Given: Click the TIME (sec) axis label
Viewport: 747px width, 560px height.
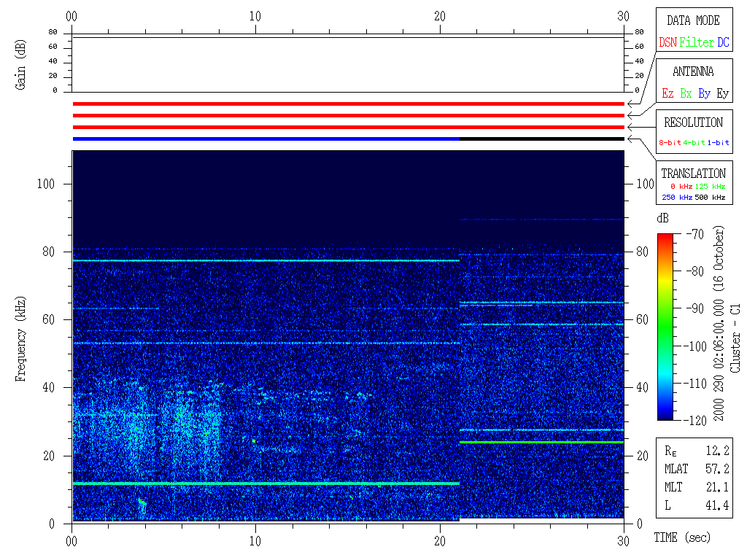Looking at the screenshot, I should (x=681, y=537).
